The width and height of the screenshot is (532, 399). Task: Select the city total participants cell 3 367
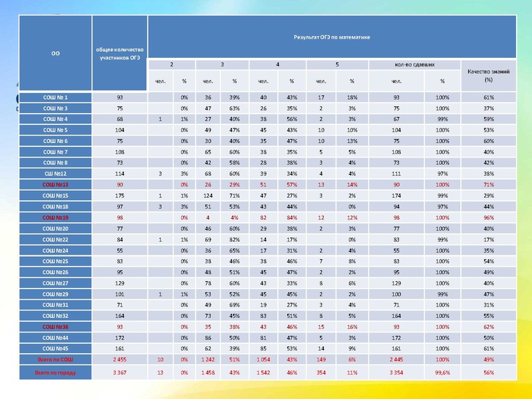[x=120, y=373]
